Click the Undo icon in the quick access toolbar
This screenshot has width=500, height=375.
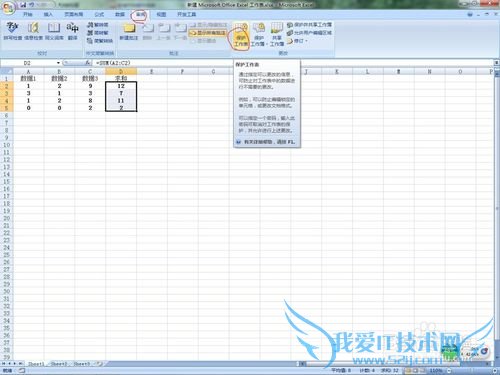click(32, 5)
